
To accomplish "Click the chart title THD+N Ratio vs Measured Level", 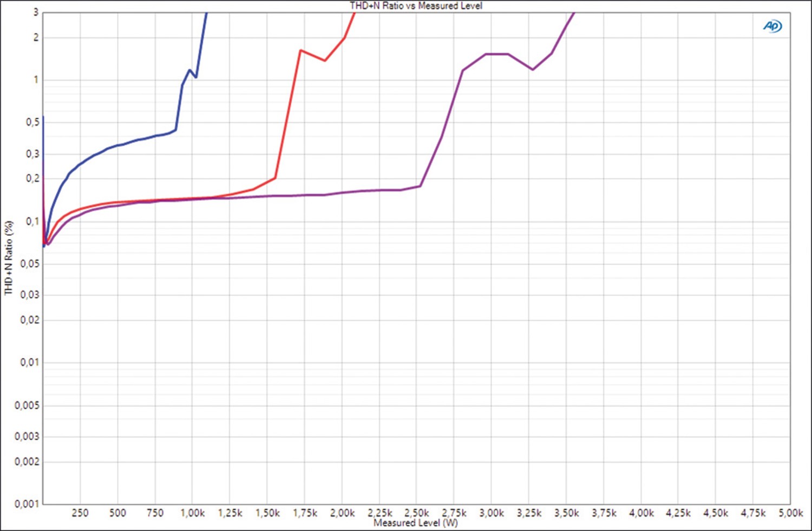I will [x=416, y=6].
